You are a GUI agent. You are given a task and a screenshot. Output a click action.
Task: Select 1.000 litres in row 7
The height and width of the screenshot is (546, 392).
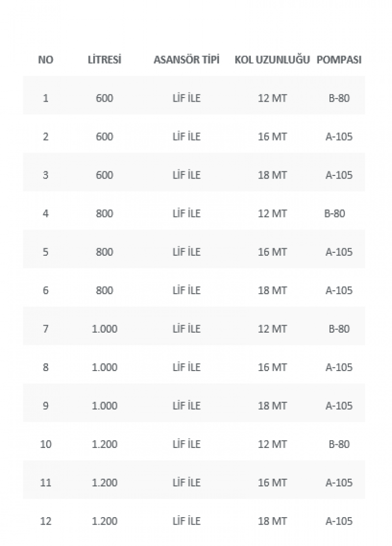[x=105, y=329]
